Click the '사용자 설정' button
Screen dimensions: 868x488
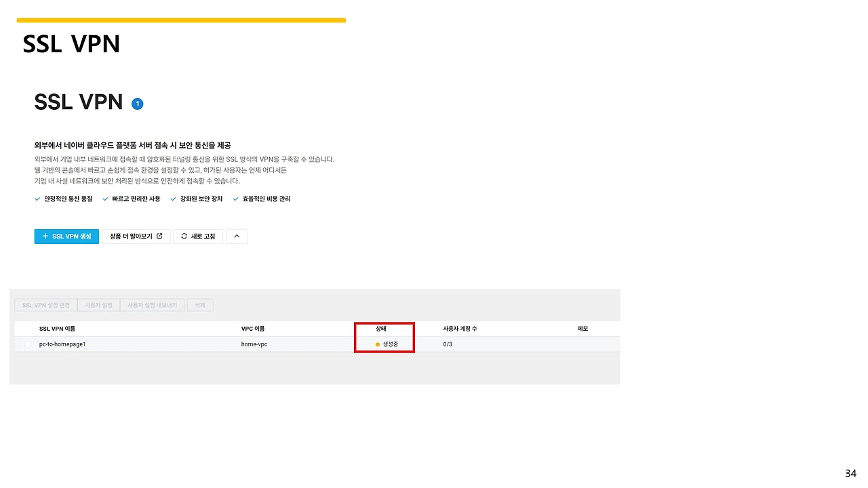[x=98, y=306]
